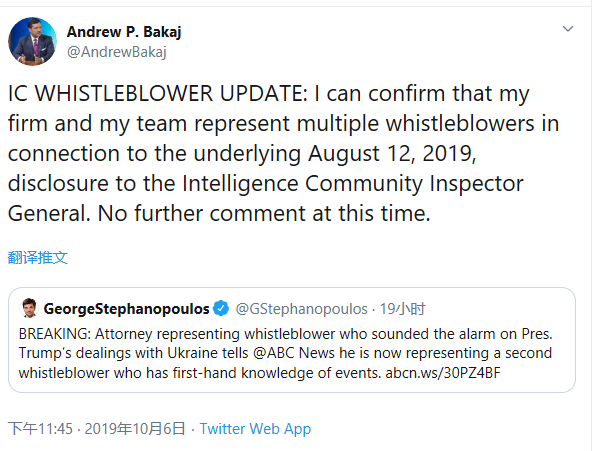Click the blue verified badge
Viewport: 601px width, 451px height.
tap(222, 307)
